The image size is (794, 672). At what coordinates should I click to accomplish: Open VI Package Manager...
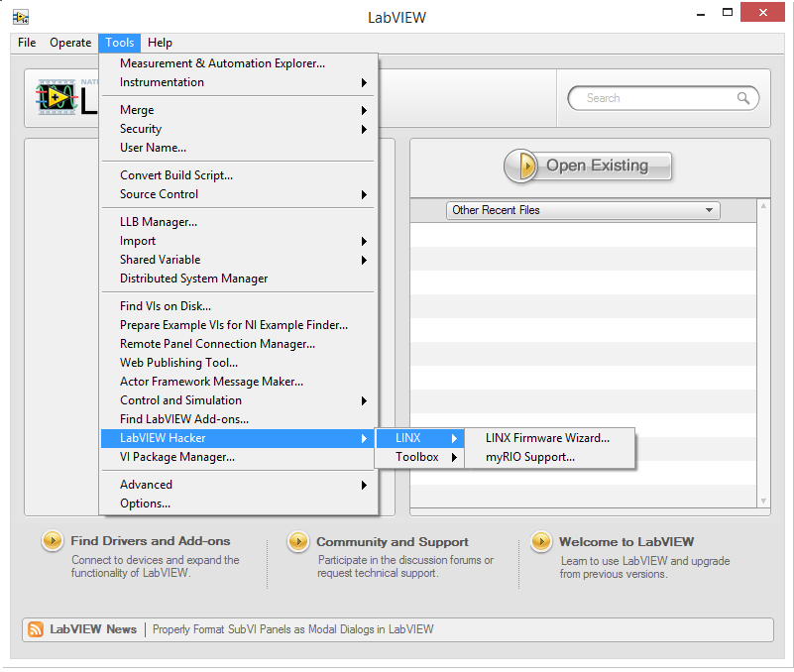point(238,457)
